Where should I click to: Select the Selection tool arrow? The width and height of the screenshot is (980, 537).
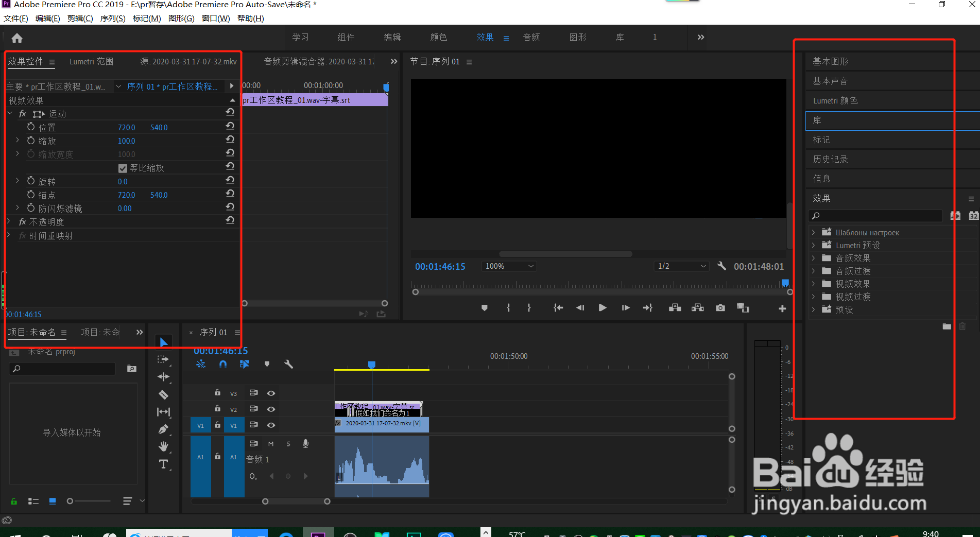(164, 342)
